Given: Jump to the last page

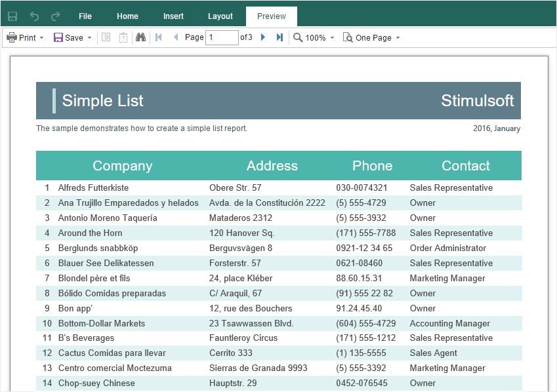Looking at the screenshot, I should pos(279,38).
